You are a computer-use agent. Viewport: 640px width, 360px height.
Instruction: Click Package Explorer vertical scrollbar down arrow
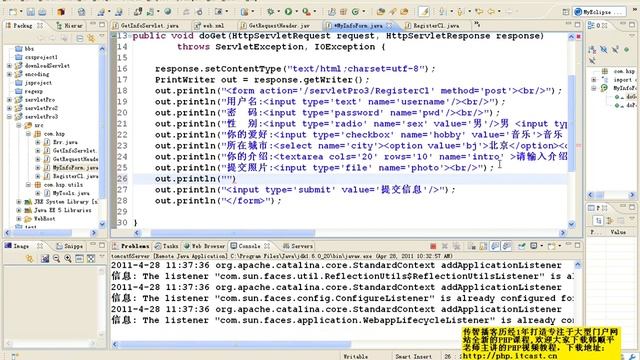tap(102, 224)
